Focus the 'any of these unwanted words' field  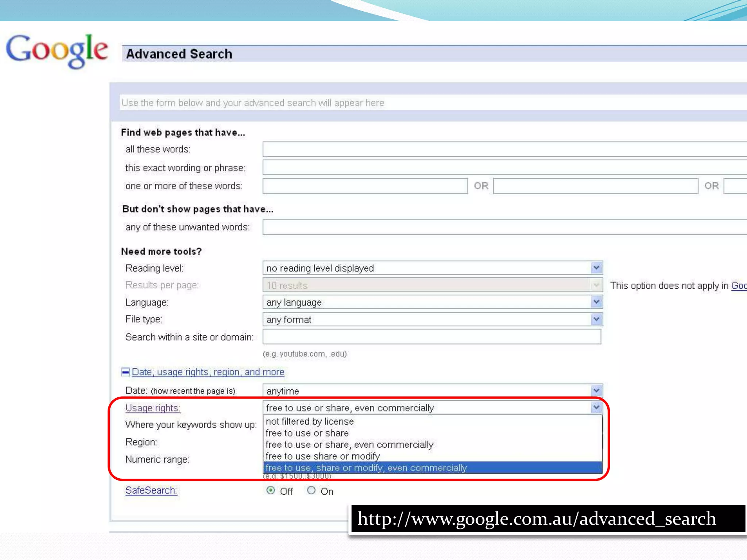pyautogui.click(x=505, y=227)
